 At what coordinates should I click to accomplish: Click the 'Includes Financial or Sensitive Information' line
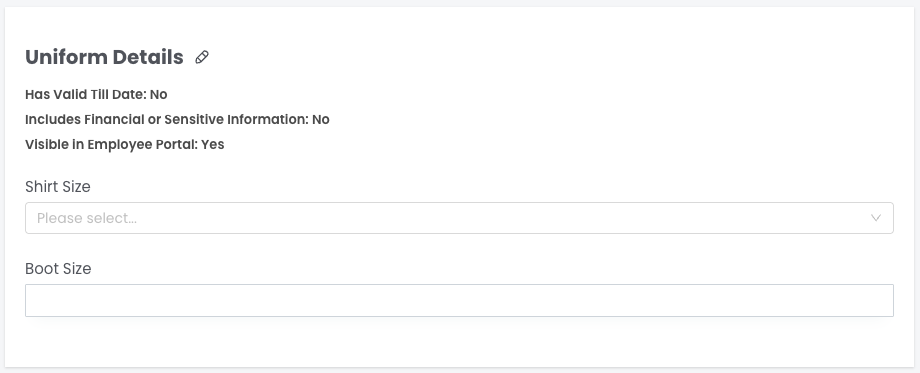tap(177, 120)
